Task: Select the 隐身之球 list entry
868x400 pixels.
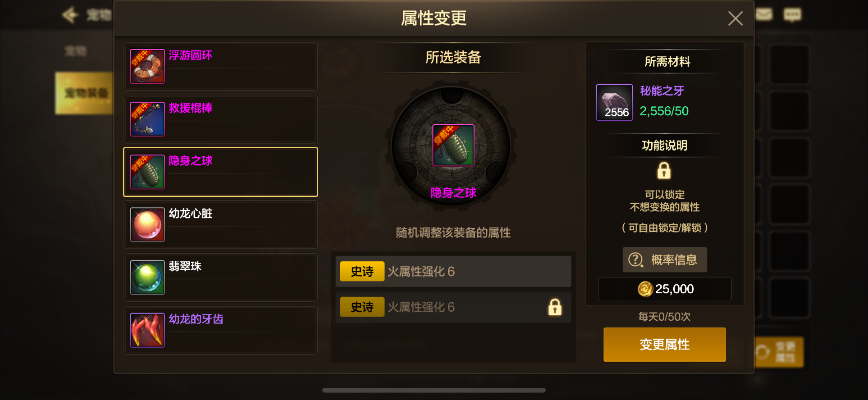Action: [x=220, y=172]
